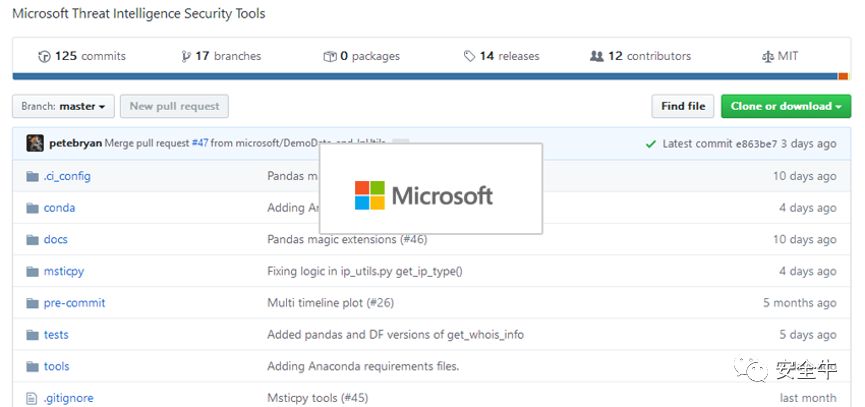Click '5 months ago' on pre-commit row

point(799,303)
